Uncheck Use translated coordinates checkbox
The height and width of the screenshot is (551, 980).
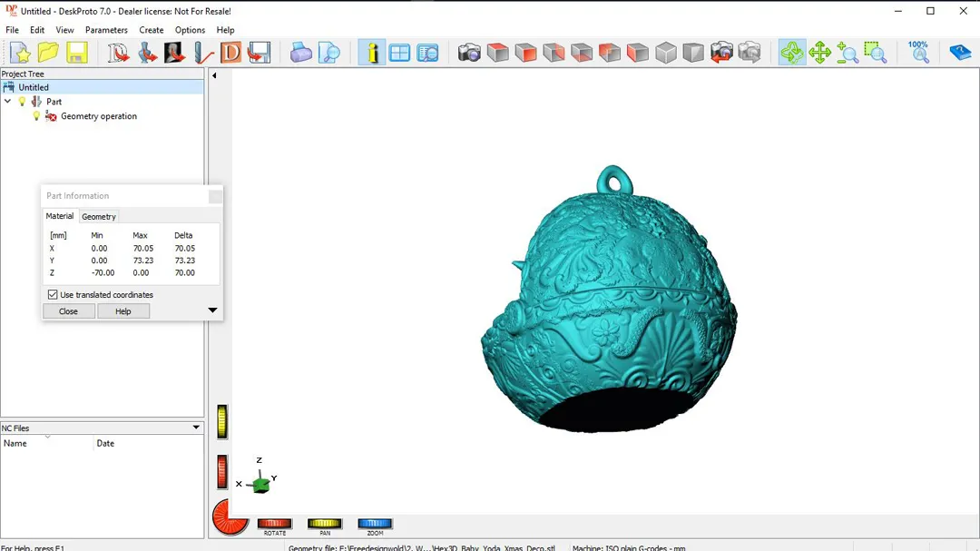pos(53,295)
